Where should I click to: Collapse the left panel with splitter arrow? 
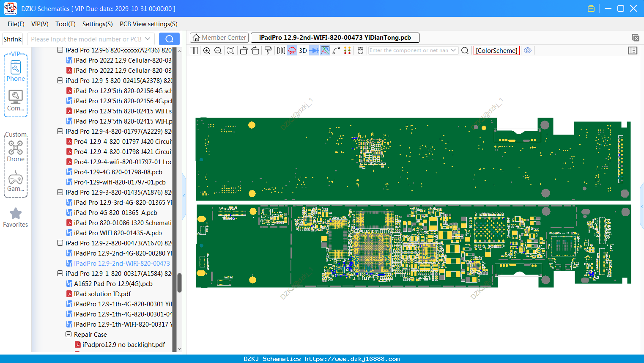184,196
